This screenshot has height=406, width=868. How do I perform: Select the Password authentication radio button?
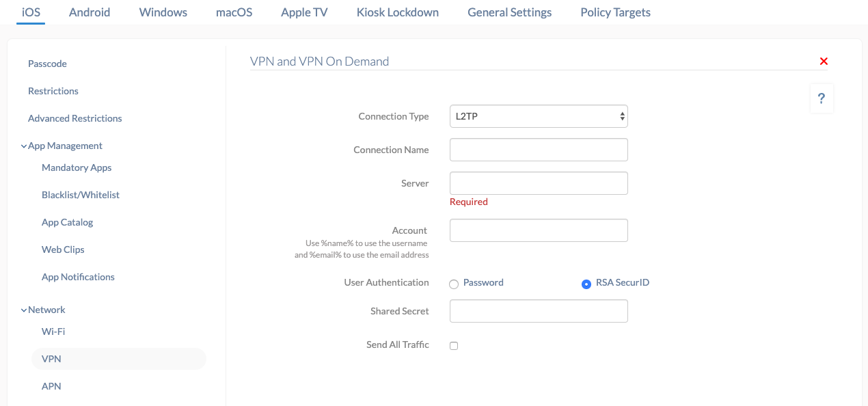coord(454,284)
